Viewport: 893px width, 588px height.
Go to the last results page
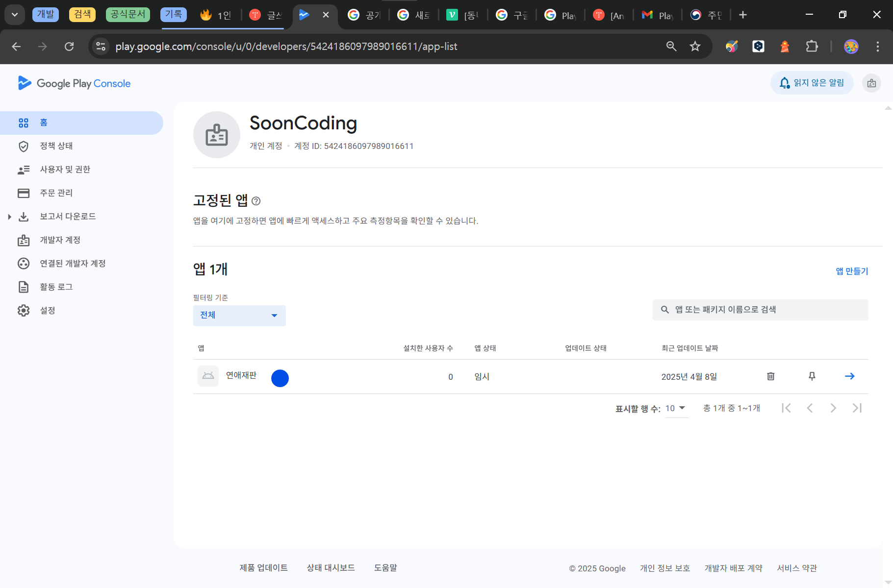click(857, 408)
